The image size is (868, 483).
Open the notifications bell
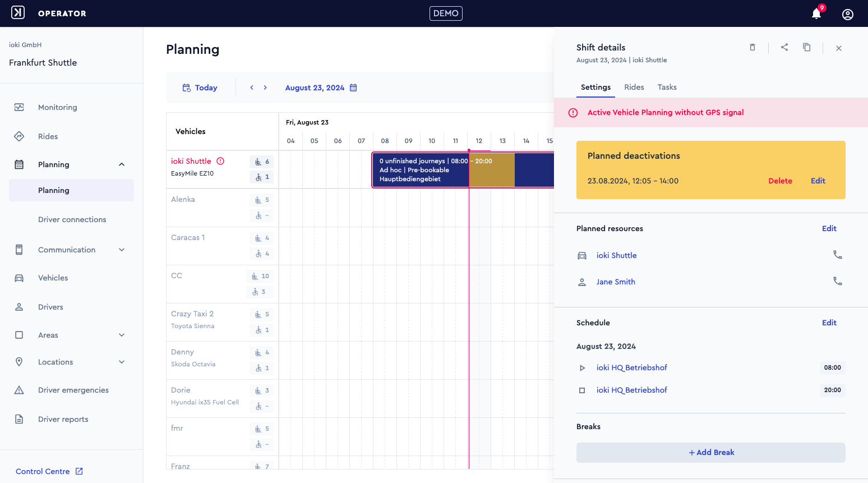tap(816, 14)
